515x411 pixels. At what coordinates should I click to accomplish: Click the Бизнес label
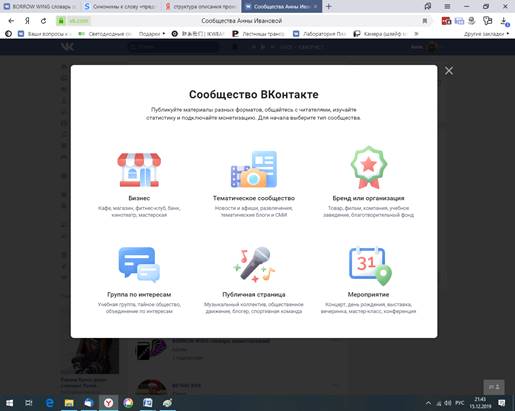point(139,198)
